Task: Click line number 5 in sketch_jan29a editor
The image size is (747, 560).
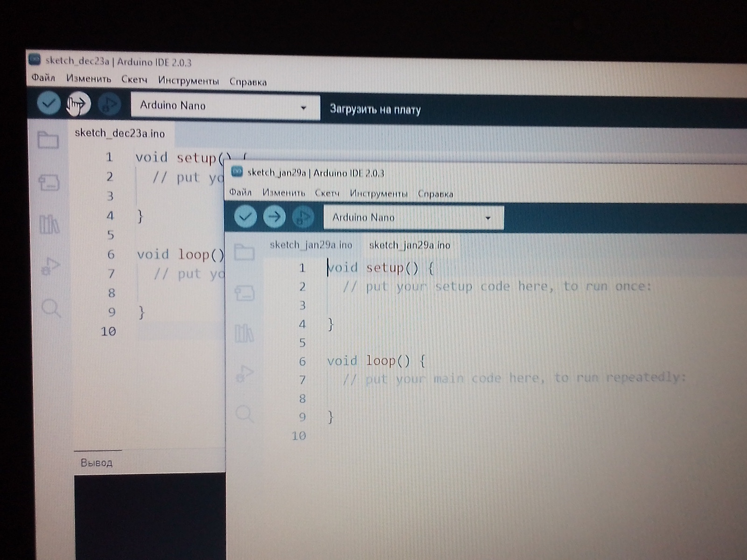Action: coord(303,343)
